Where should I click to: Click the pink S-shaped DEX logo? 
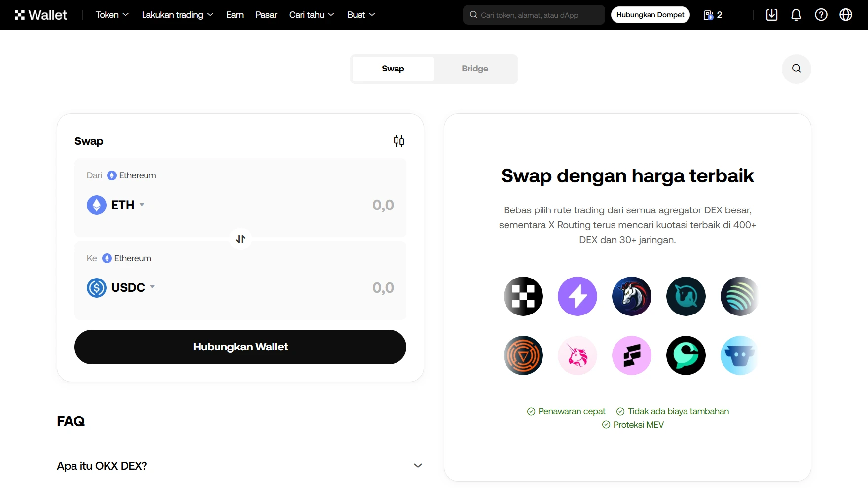(632, 355)
